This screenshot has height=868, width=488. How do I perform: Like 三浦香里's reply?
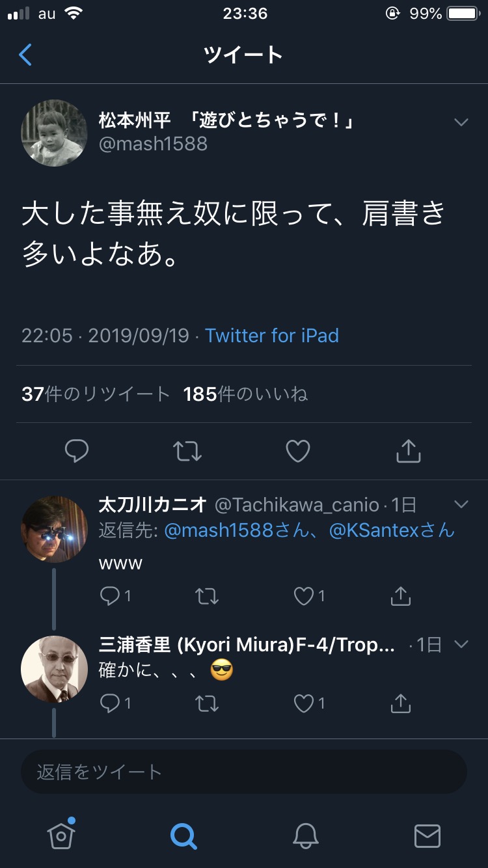pyautogui.click(x=305, y=703)
